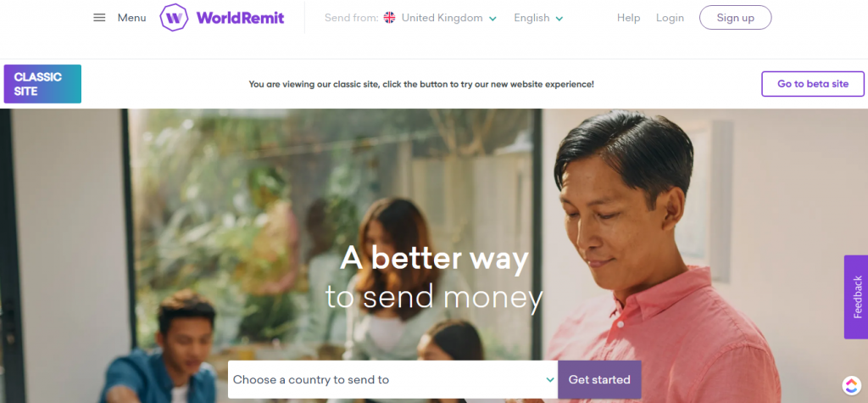The image size is (868, 403).
Task: Click the WorldRemit hexagon logo
Action: coord(175,18)
